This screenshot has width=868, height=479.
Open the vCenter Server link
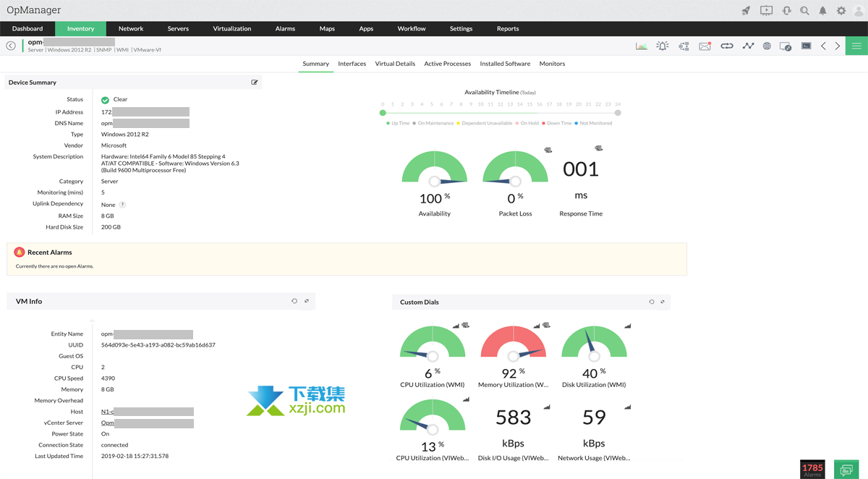click(148, 423)
